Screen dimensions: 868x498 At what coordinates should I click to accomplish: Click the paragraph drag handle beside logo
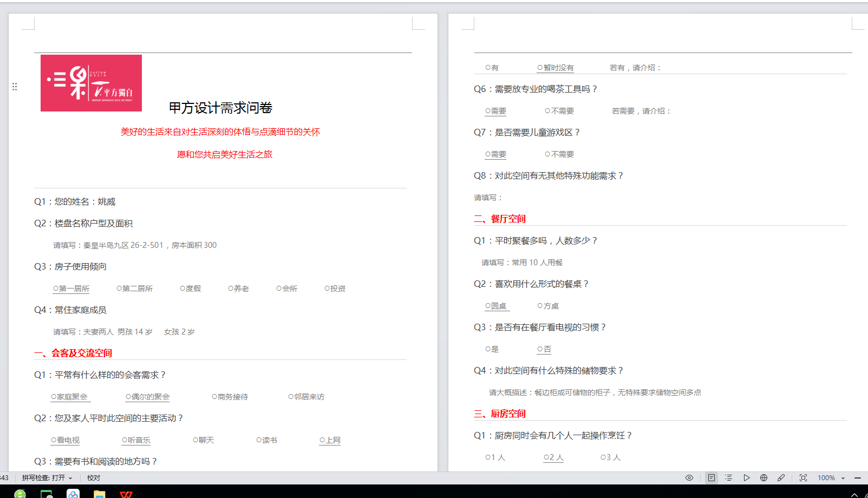tap(15, 87)
